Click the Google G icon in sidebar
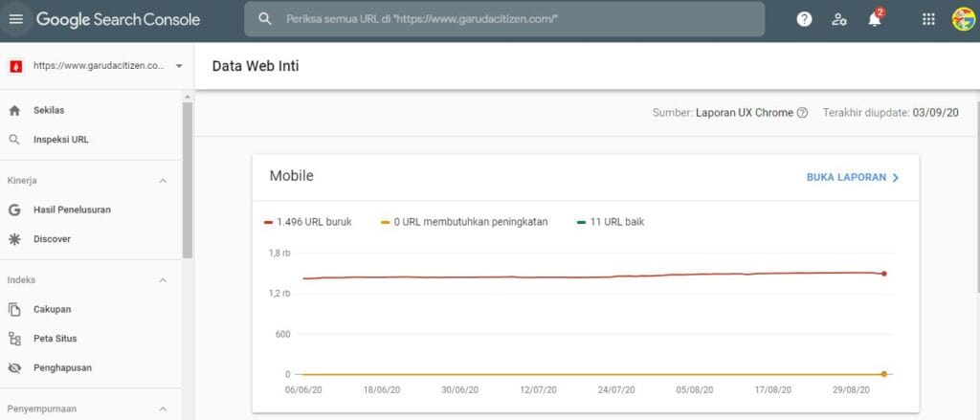Image resolution: width=980 pixels, height=420 pixels. [x=14, y=210]
